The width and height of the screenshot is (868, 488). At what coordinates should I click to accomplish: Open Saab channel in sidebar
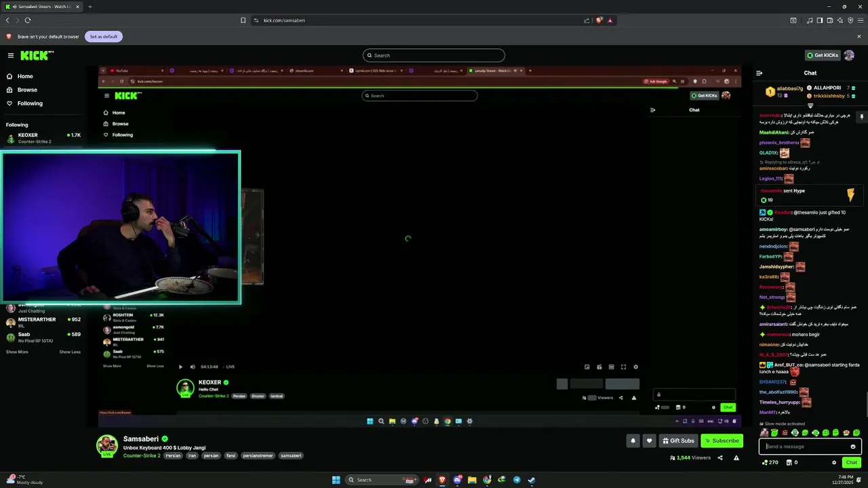coord(43,337)
